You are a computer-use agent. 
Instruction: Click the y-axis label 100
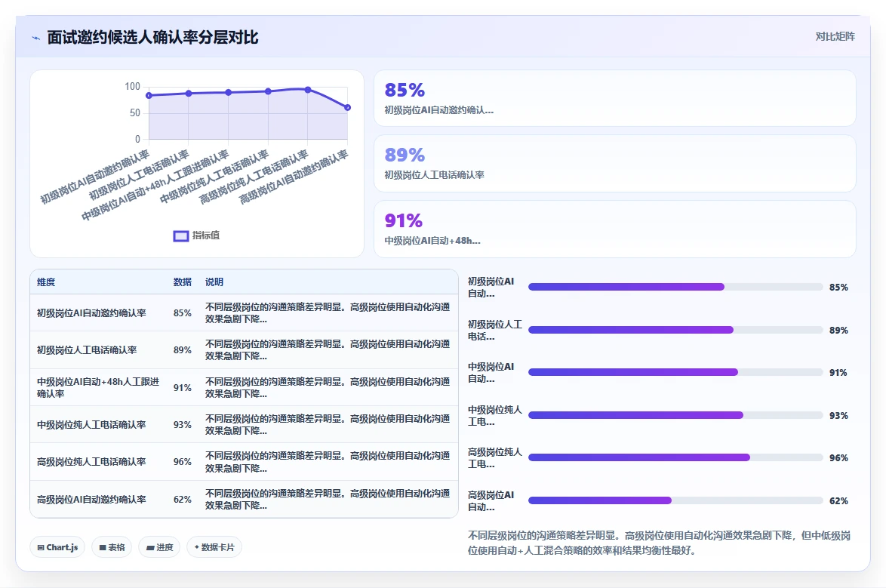[132, 87]
